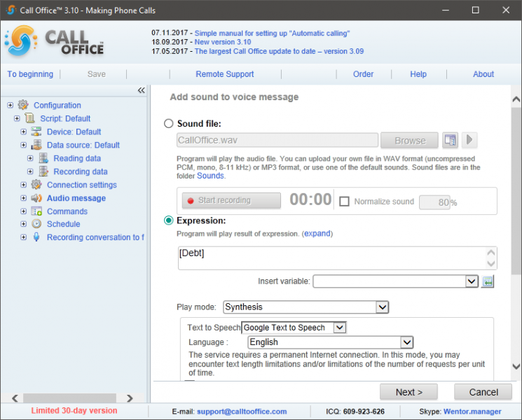Click the Cancel button
This screenshot has height=420, width=522.
click(x=483, y=392)
